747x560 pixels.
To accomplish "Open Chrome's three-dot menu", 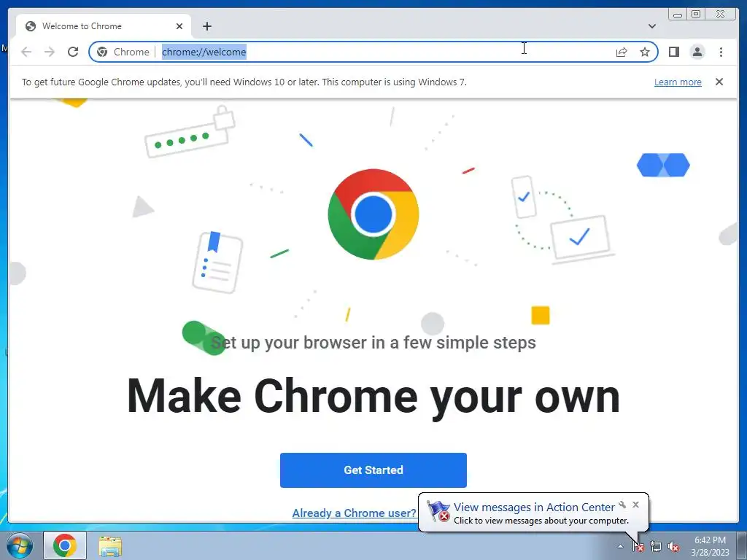I will tap(721, 52).
